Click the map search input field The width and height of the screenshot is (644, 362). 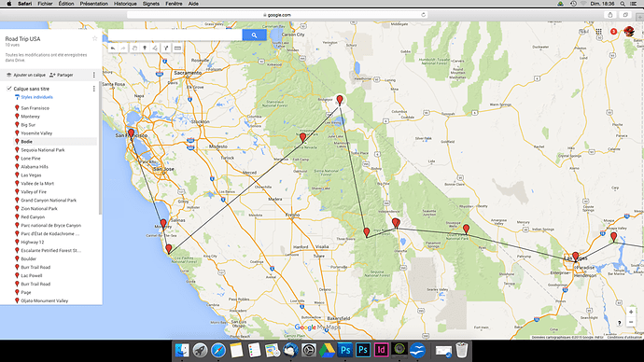pyautogui.click(x=175, y=35)
